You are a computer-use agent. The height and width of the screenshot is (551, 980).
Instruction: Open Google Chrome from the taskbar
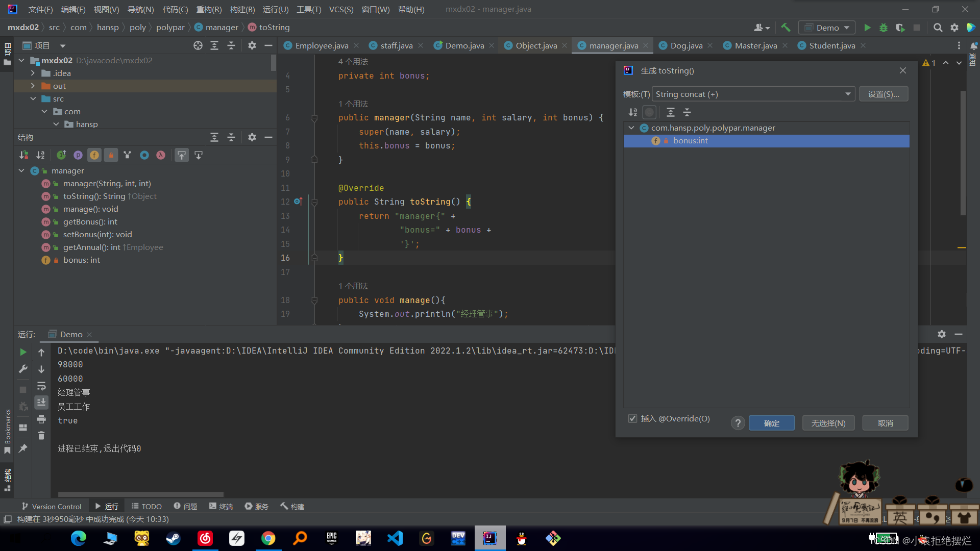point(268,538)
